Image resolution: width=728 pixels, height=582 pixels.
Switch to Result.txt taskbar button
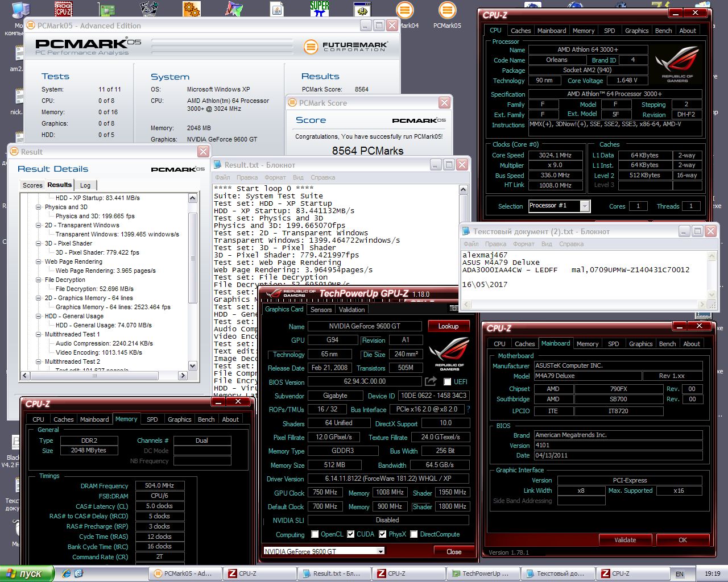[334, 573]
